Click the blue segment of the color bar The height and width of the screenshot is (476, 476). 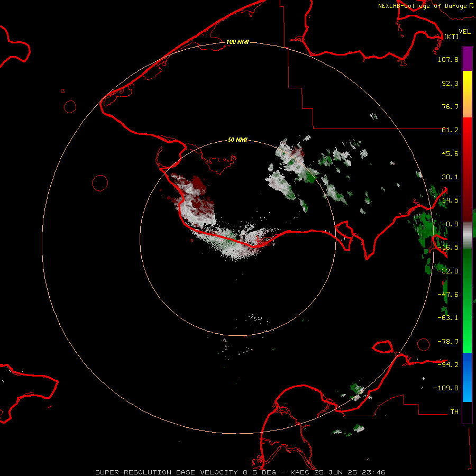pos(467,377)
